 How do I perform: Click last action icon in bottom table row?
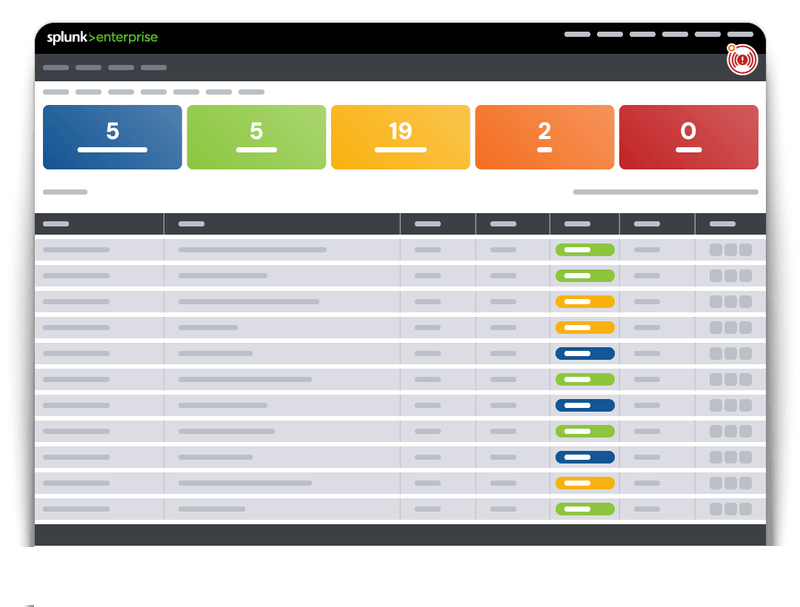pyautogui.click(x=745, y=509)
